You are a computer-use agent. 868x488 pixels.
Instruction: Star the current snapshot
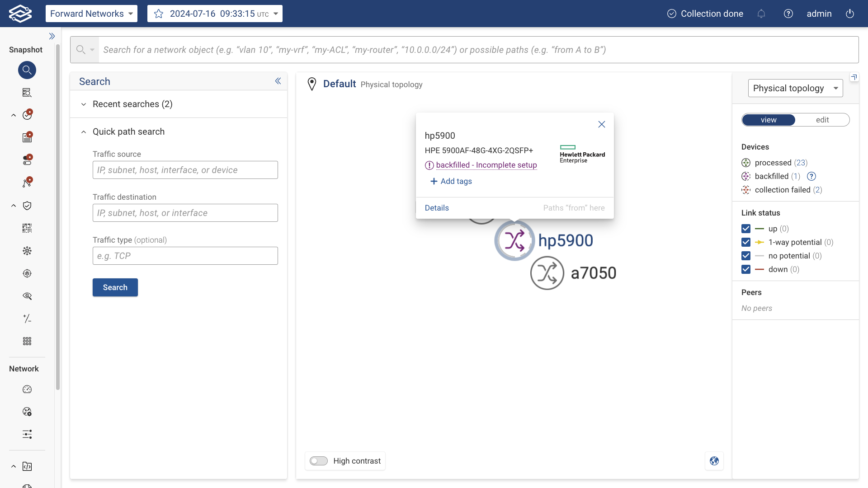159,14
